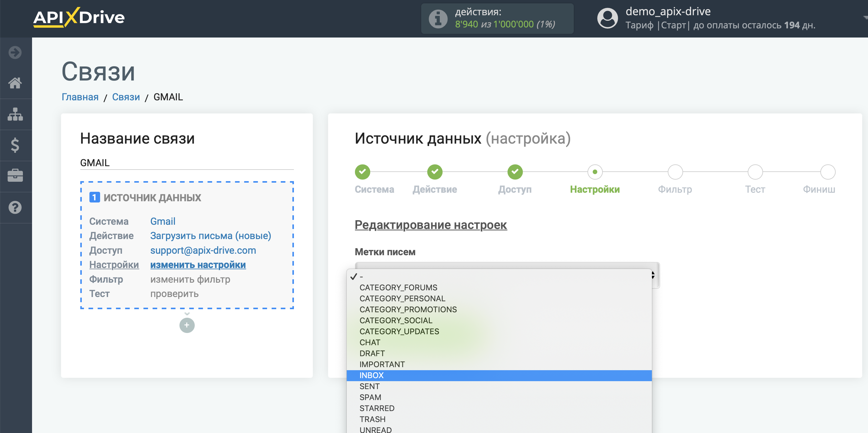868x433 pixels.
Task: Open the briefcase sidebar icon
Action: tap(15, 176)
